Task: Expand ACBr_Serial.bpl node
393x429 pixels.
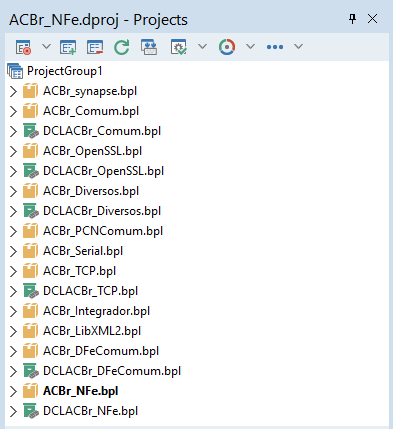Action: tap(13, 251)
